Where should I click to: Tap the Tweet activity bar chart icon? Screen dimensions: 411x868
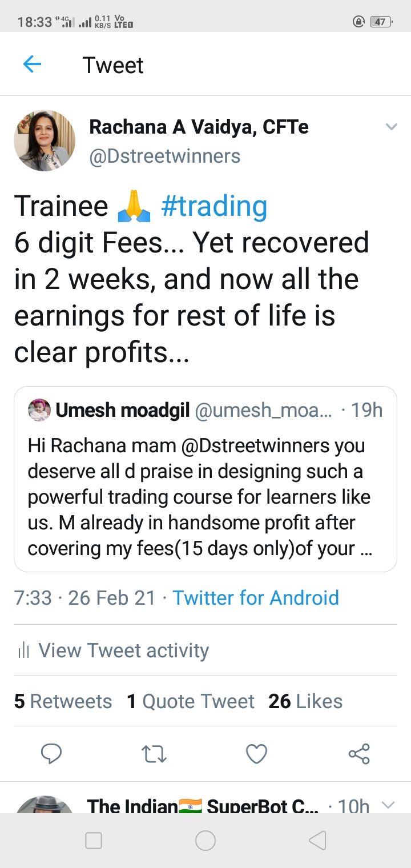(23, 650)
